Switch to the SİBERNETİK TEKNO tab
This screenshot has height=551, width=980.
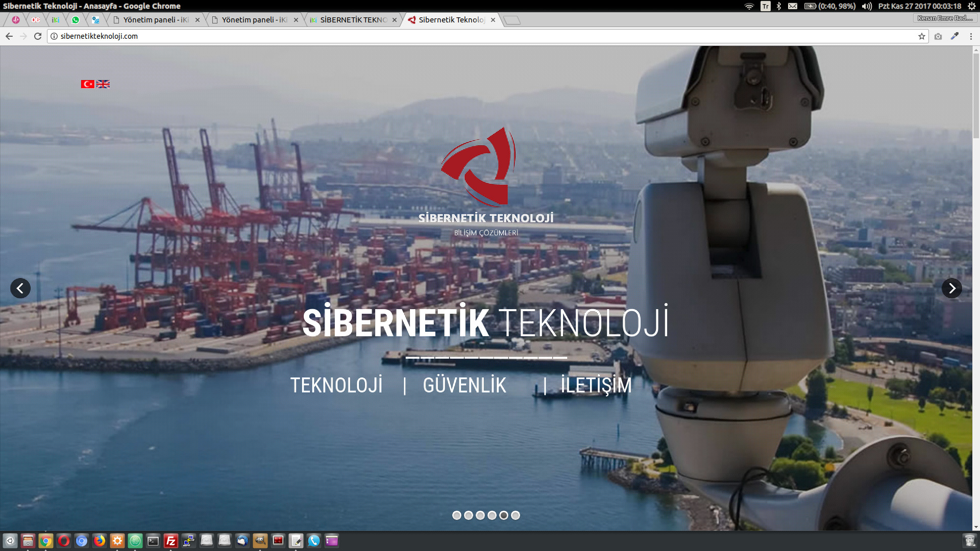[x=353, y=20]
